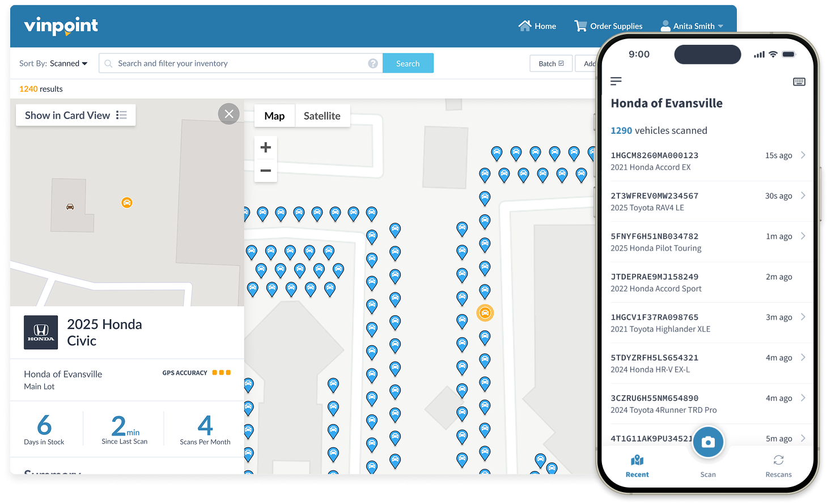Screen dimensions: 827x504
Task: Switch to Satellite map view
Action: click(x=322, y=116)
